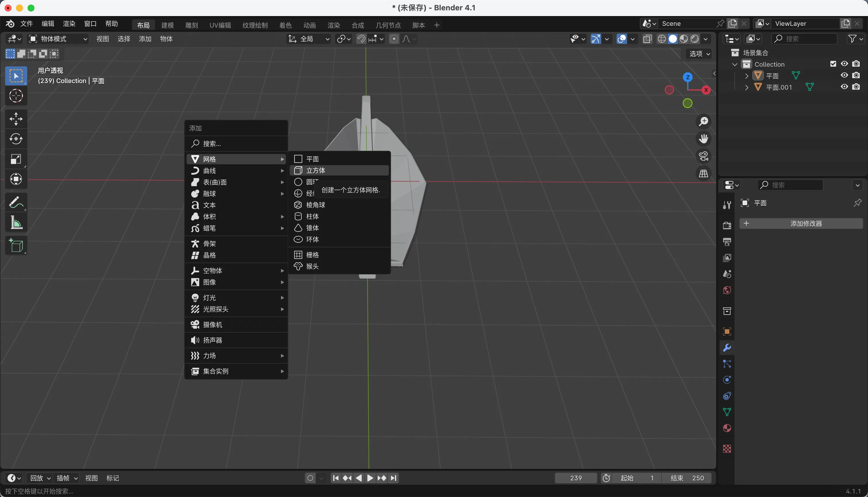Open the 物体模式 mode dropdown
The height and width of the screenshot is (497, 868).
[x=58, y=39]
